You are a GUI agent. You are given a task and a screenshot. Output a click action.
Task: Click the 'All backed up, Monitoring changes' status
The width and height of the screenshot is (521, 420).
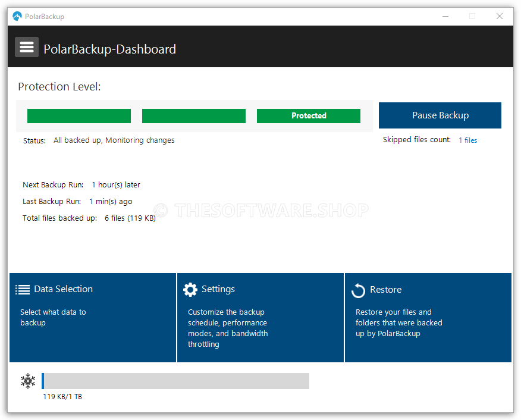click(x=114, y=140)
